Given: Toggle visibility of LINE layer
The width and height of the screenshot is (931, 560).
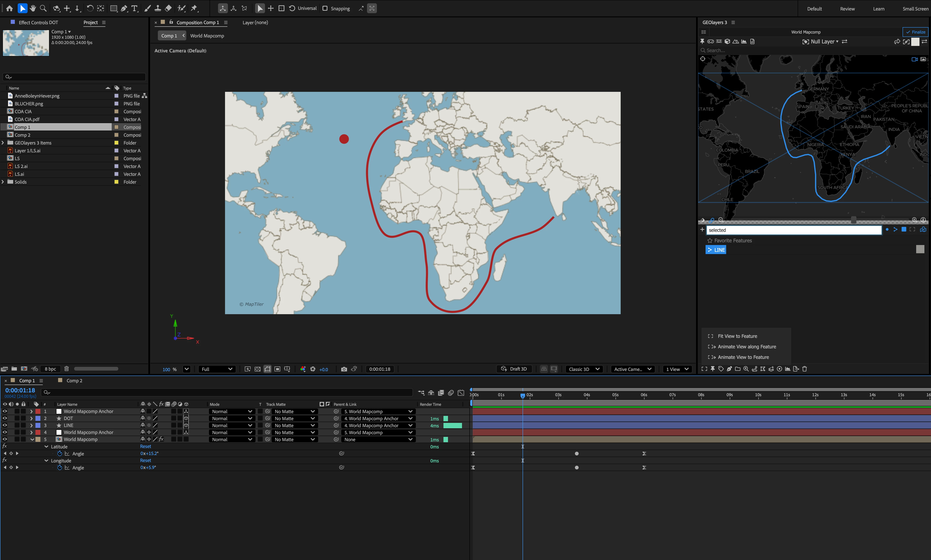Looking at the screenshot, I should [x=5, y=425].
